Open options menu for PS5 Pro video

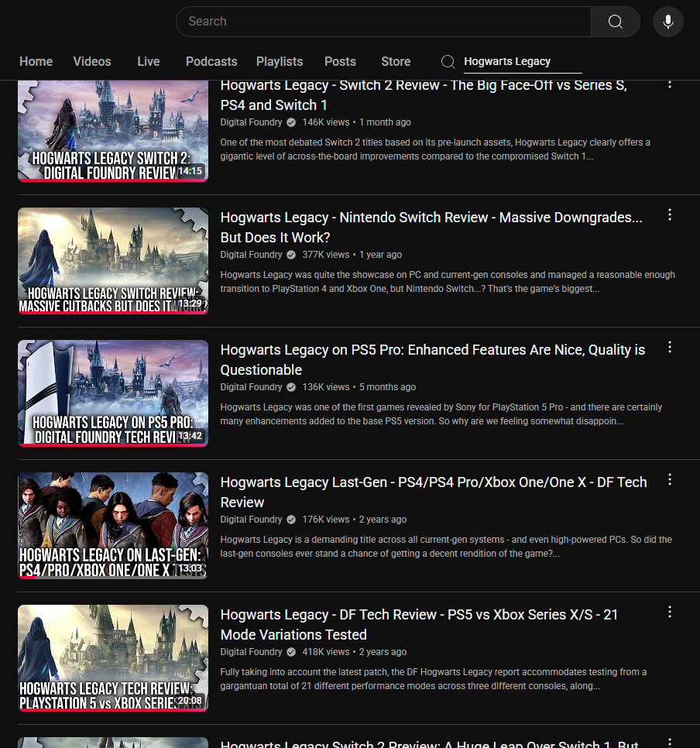coord(670,347)
